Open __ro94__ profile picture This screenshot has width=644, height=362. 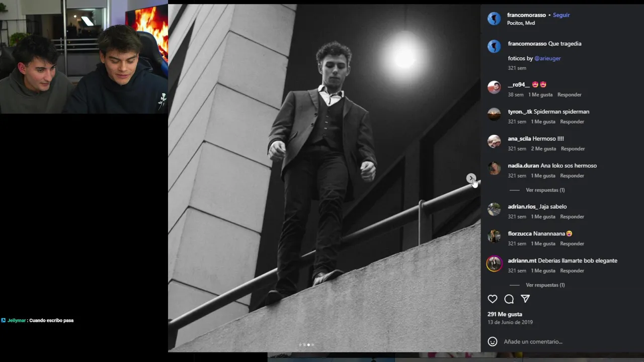click(494, 87)
